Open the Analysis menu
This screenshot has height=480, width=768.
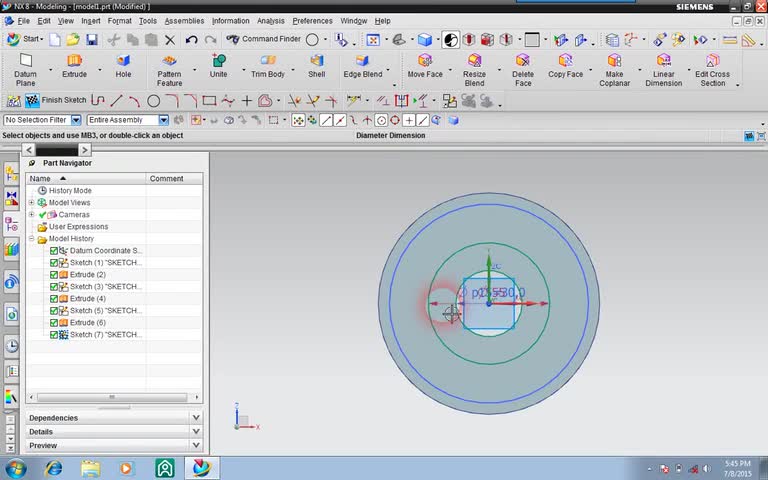[x=270, y=21]
